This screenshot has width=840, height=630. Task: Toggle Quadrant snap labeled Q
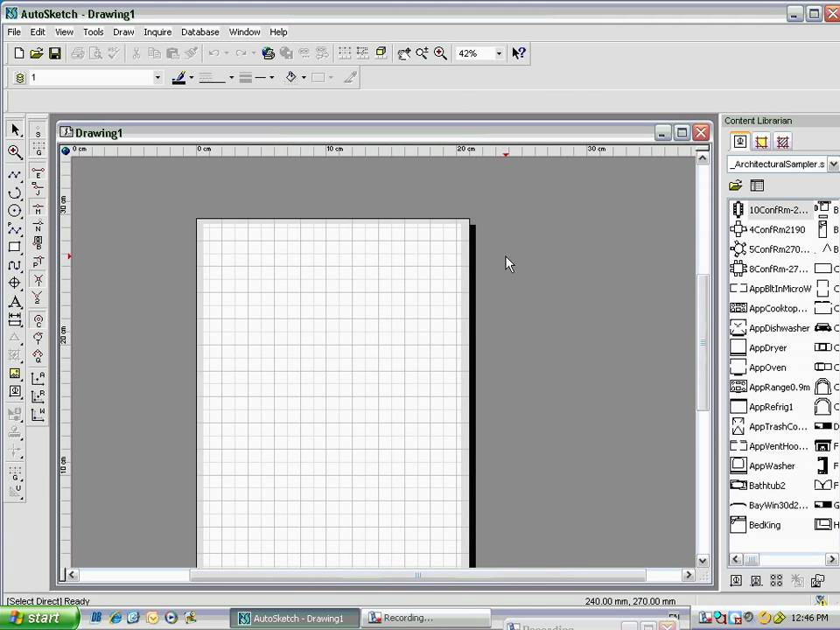pos(38,356)
